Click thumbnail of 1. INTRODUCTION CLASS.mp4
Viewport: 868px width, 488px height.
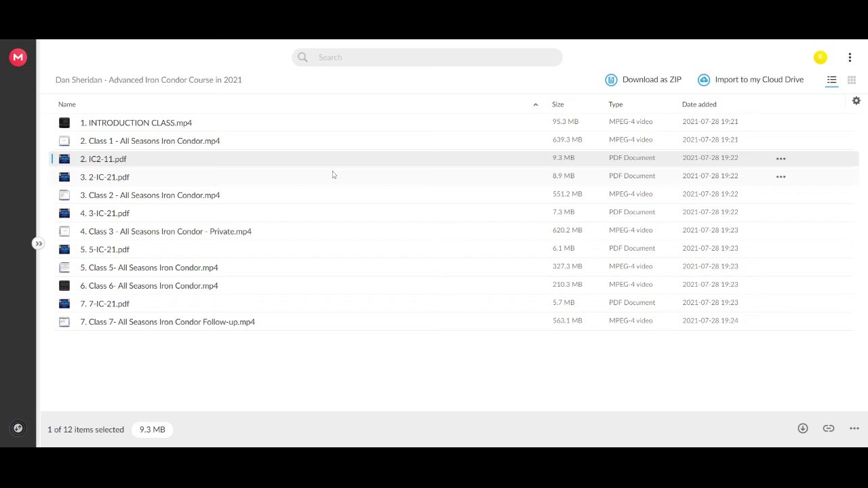(x=64, y=123)
